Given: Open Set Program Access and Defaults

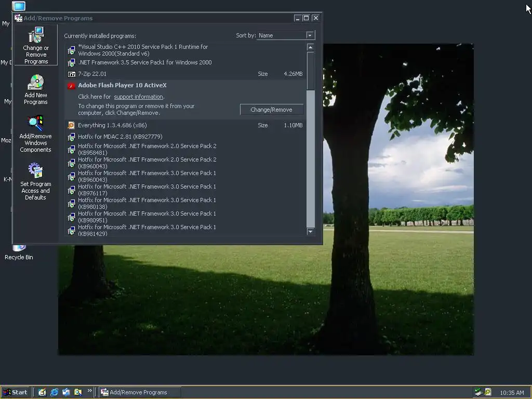Looking at the screenshot, I should [36, 181].
